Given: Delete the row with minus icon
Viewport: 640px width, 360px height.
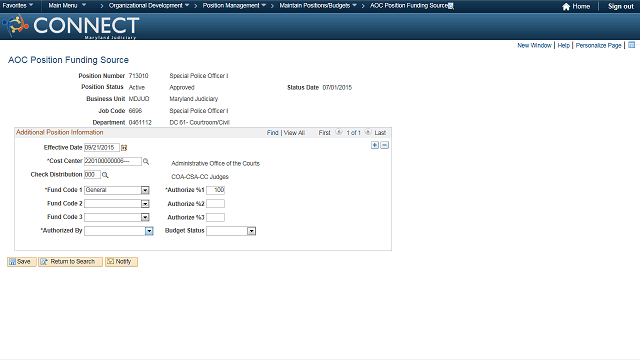Looking at the screenshot, I should click(x=384, y=145).
